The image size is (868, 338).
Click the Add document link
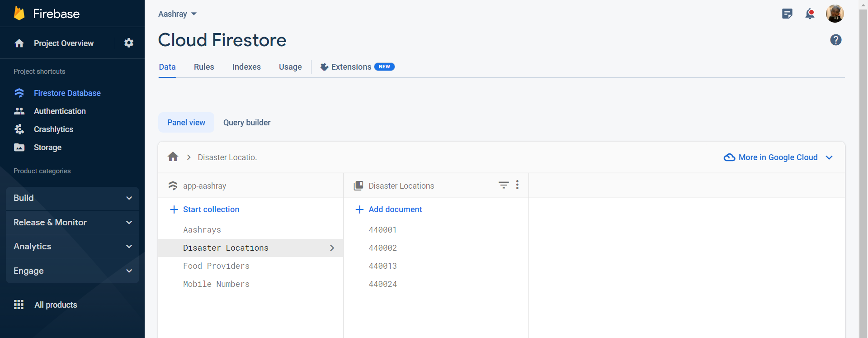click(395, 209)
